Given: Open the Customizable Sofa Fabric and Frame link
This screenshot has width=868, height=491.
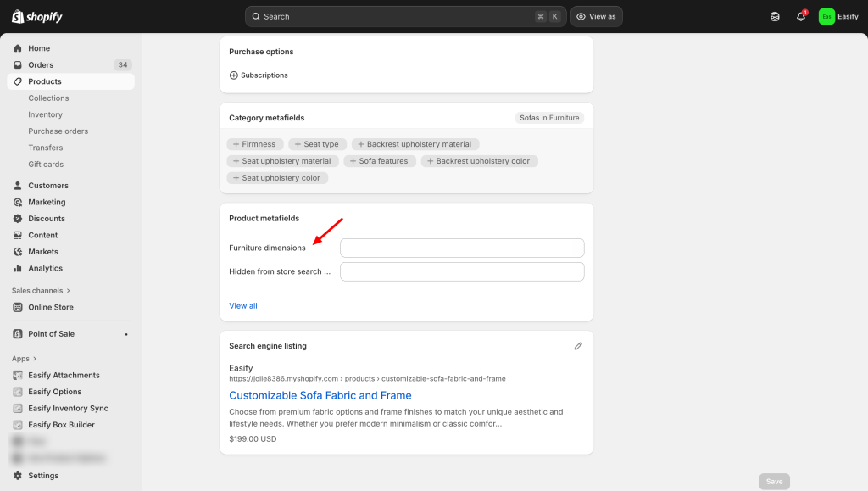Looking at the screenshot, I should (320, 395).
